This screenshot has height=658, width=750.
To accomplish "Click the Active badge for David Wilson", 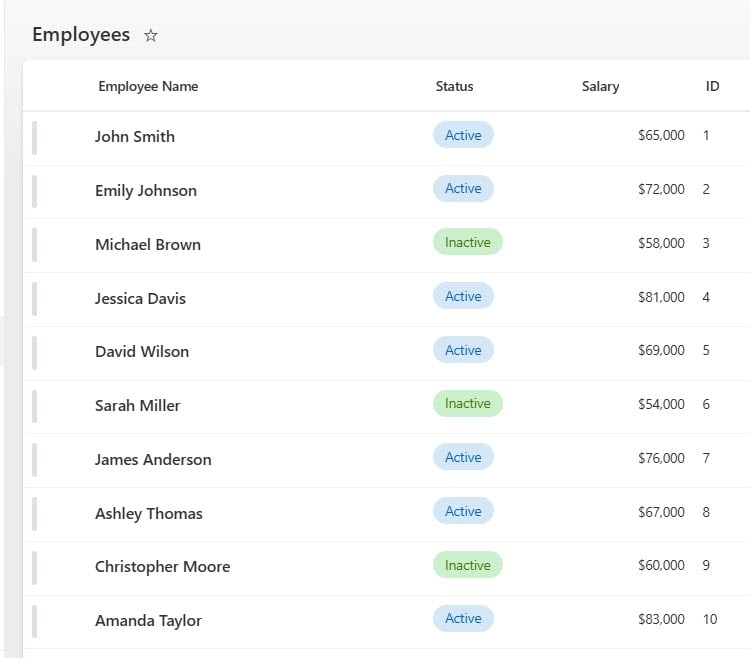I will click(463, 350).
